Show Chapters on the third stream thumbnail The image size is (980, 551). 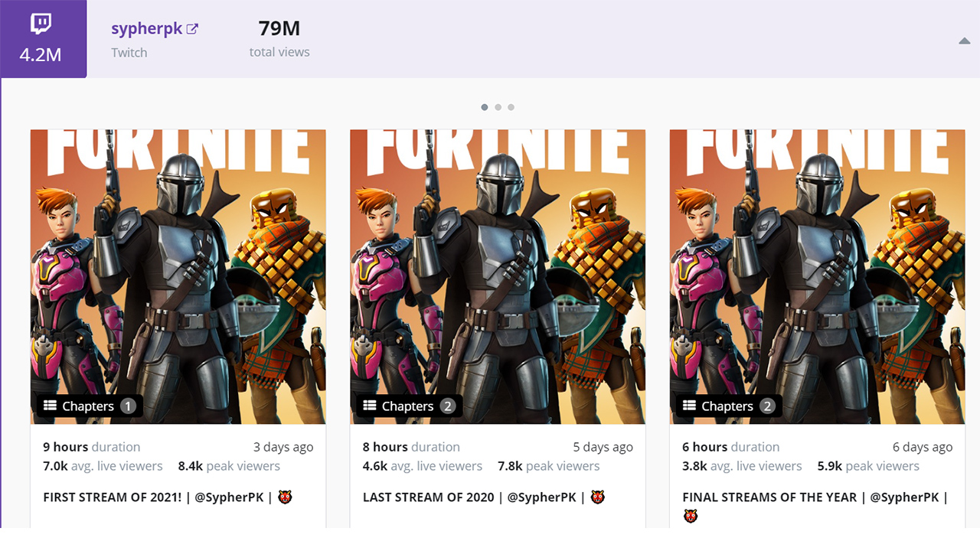[x=727, y=406]
